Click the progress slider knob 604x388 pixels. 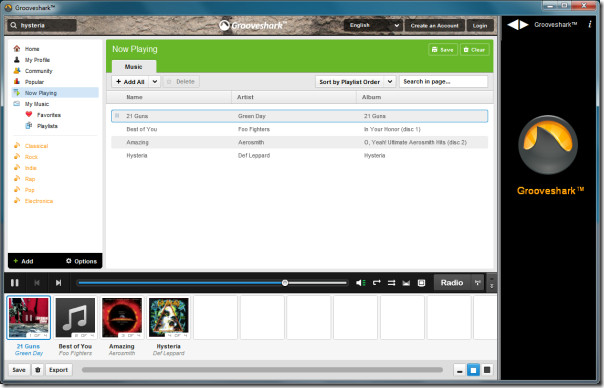click(x=285, y=283)
